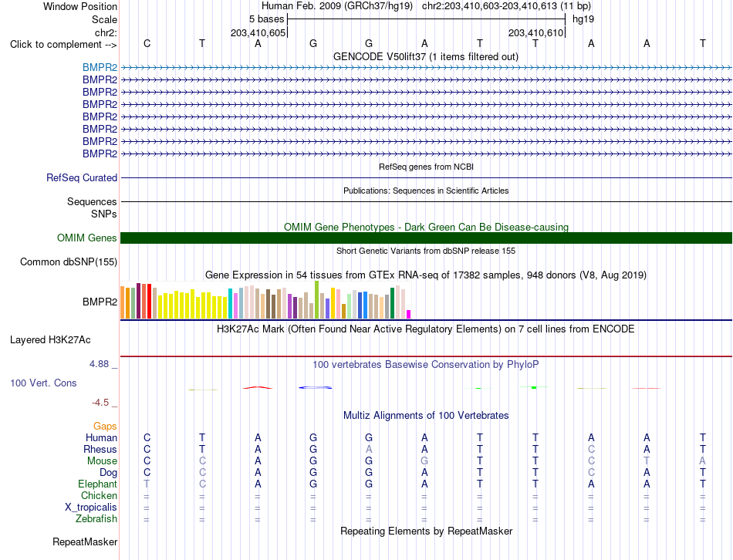Click the Elephant species label
The image size is (733, 560).
[98, 484]
